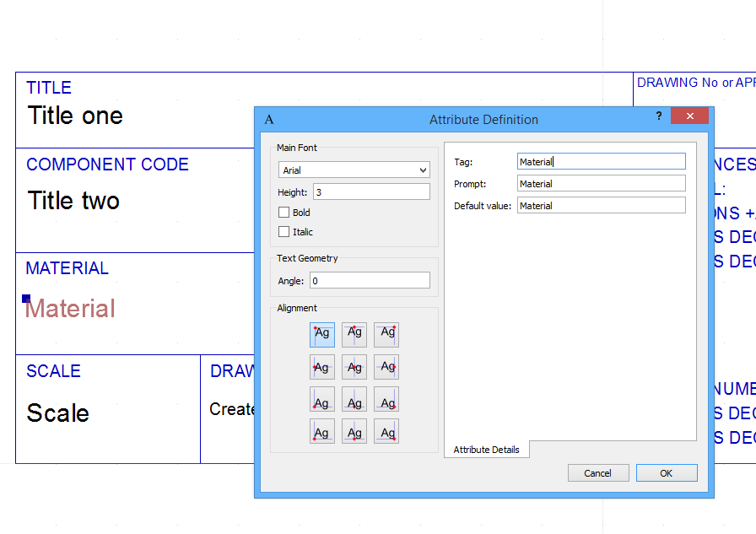Select the top-left Ag alignment icon
This screenshot has width=756, height=534.
click(x=321, y=334)
